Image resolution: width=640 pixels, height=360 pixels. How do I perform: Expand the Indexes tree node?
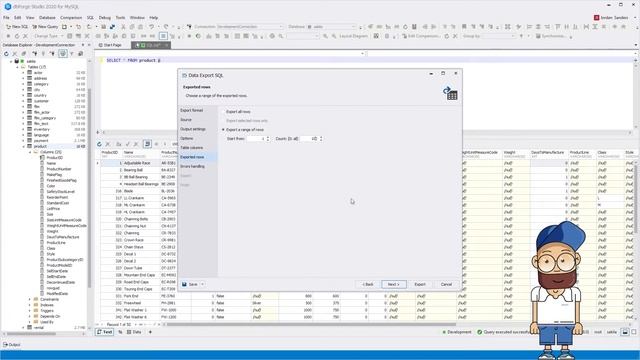[x=29, y=305]
